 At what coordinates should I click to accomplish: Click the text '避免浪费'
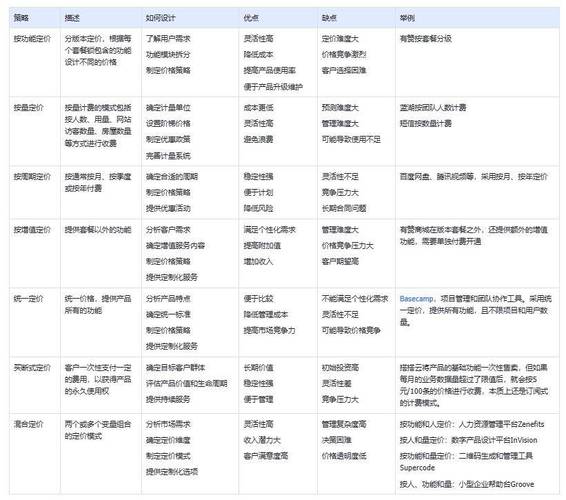tap(258, 139)
